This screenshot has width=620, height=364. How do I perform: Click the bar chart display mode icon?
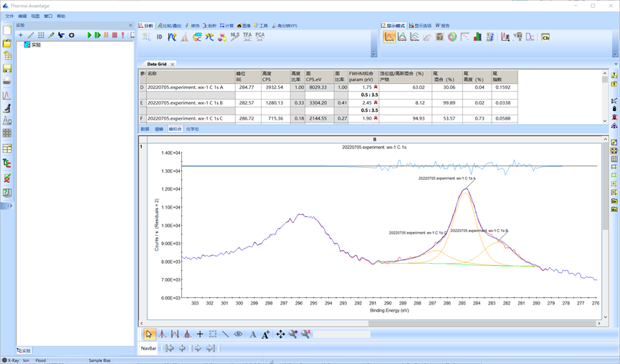point(477,37)
